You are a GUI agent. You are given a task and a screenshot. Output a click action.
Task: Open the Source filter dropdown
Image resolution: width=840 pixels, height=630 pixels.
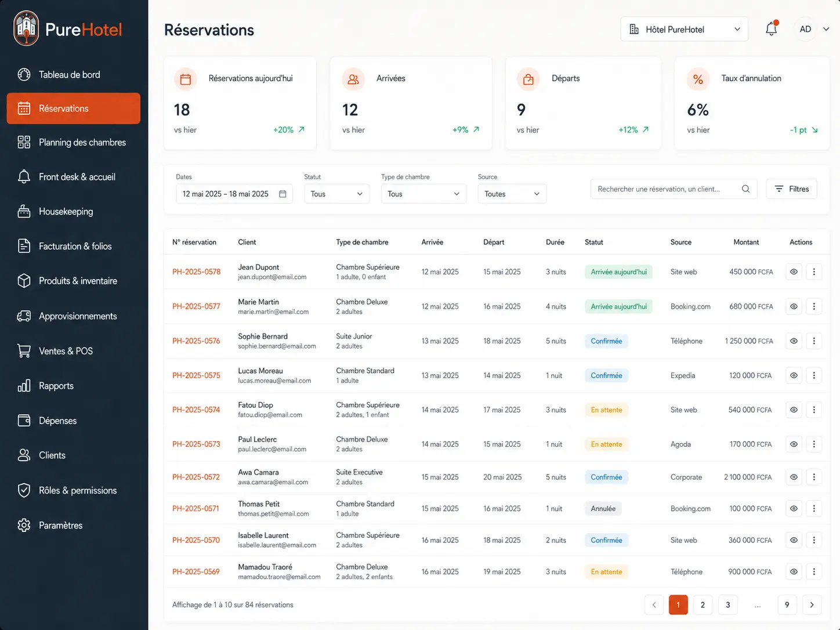click(x=512, y=194)
